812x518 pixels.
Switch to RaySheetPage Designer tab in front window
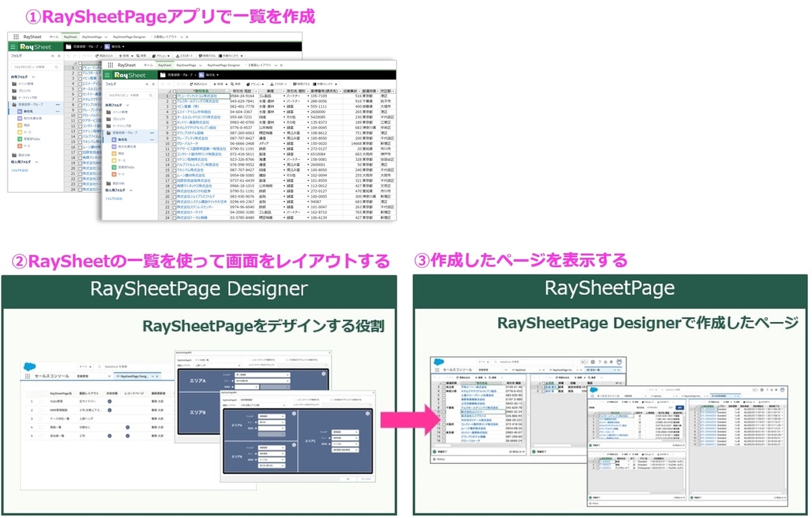[x=223, y=65]
